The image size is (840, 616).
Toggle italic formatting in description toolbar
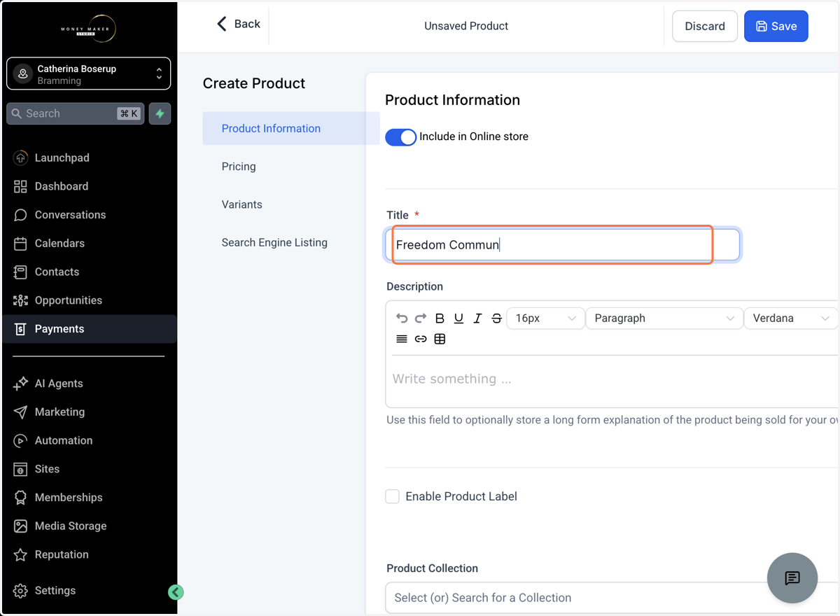(477, 318)
